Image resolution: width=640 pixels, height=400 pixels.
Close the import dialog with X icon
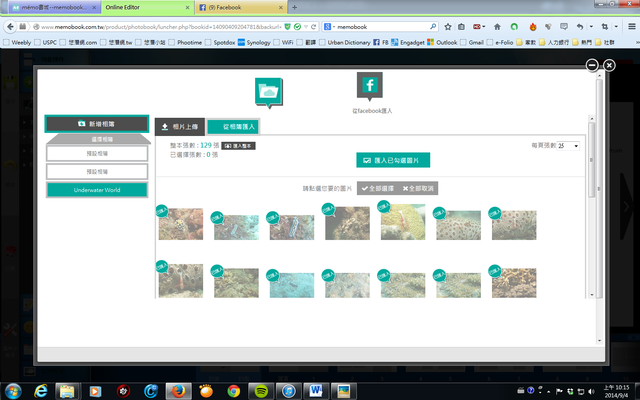[x=609, y=65]
